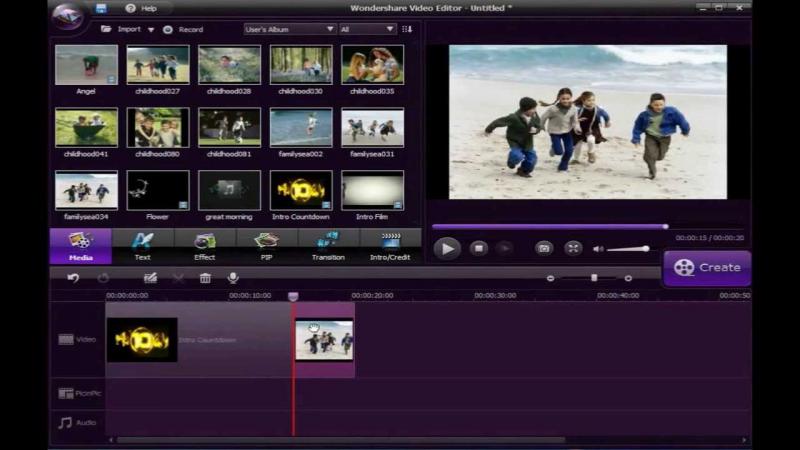The image size is (800, 450).
Task: Click the 00:00:20:00 mark on ruler
Action: tap(372, 295)
